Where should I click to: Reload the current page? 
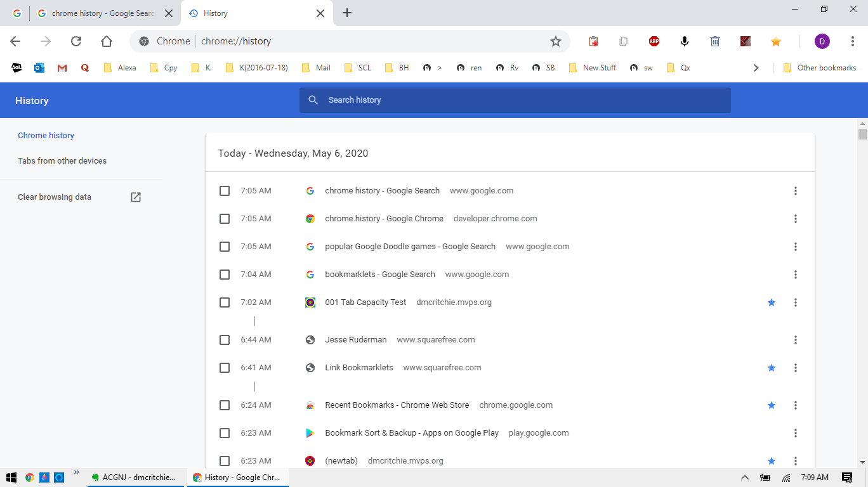pos(76,41)
